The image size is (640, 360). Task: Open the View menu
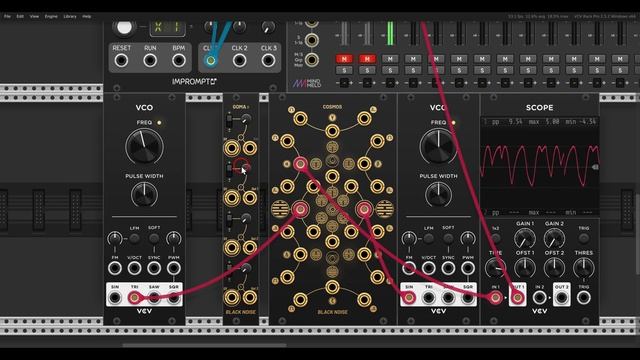point(34,16)
